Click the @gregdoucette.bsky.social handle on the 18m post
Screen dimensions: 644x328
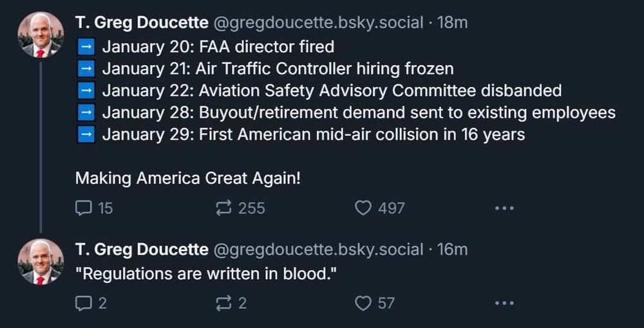pos(318,23)
